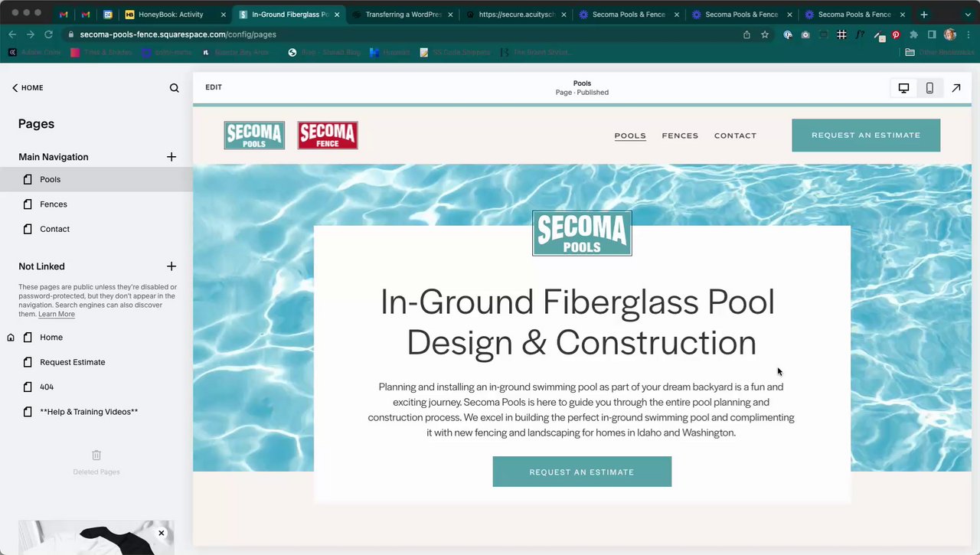The image size is (980, 555).
Task: Open the pages search magnifier icon
Action: pyautogui.click(x=175, y=88)
